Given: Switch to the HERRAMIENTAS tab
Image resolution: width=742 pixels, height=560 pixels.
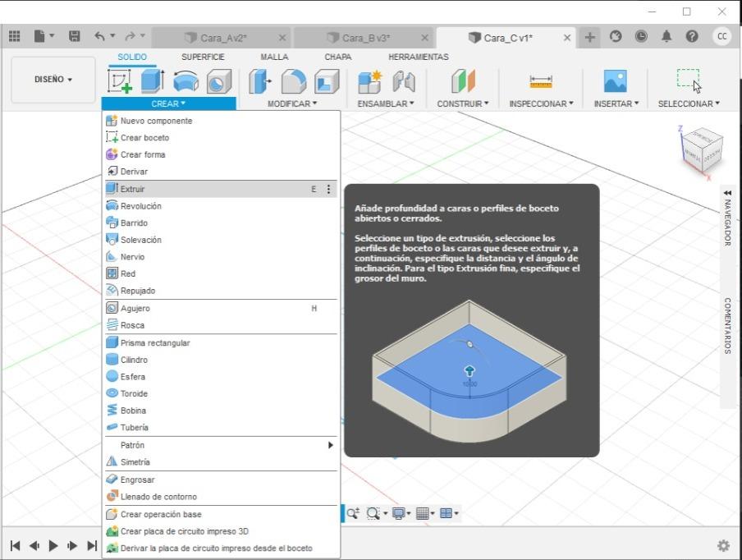Looking at the screenshot, I should [419, 57].
